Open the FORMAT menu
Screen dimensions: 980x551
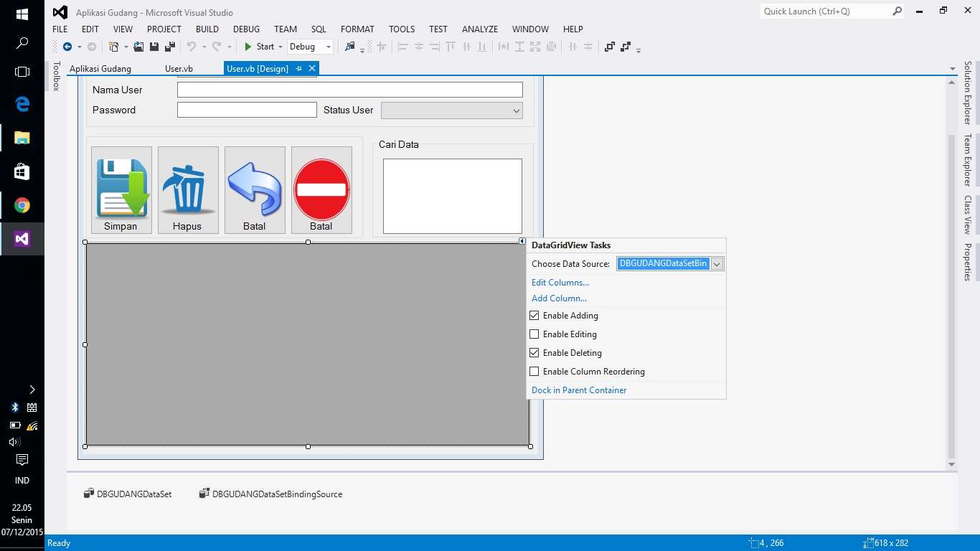pyautogui.click(x=357, y=29)
